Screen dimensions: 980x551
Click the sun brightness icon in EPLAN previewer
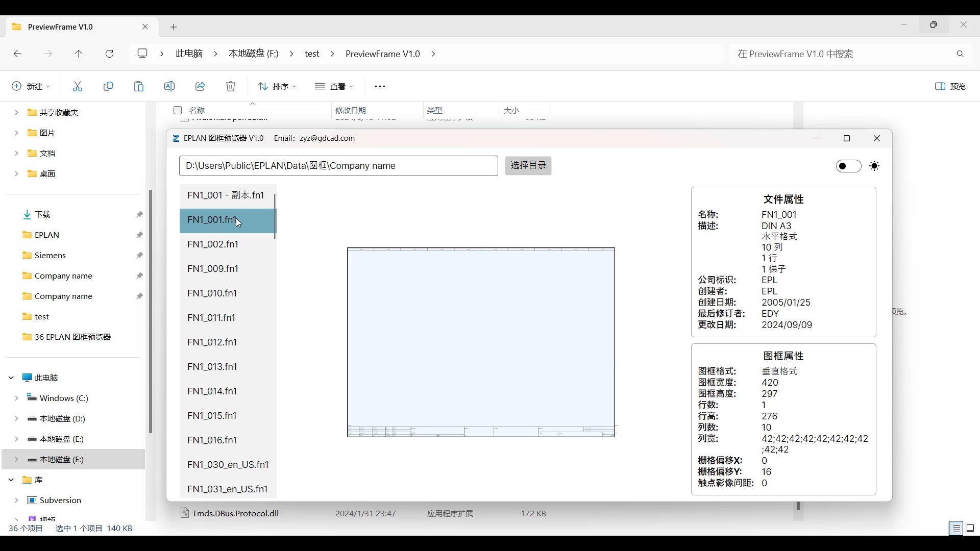click(875, 166)
